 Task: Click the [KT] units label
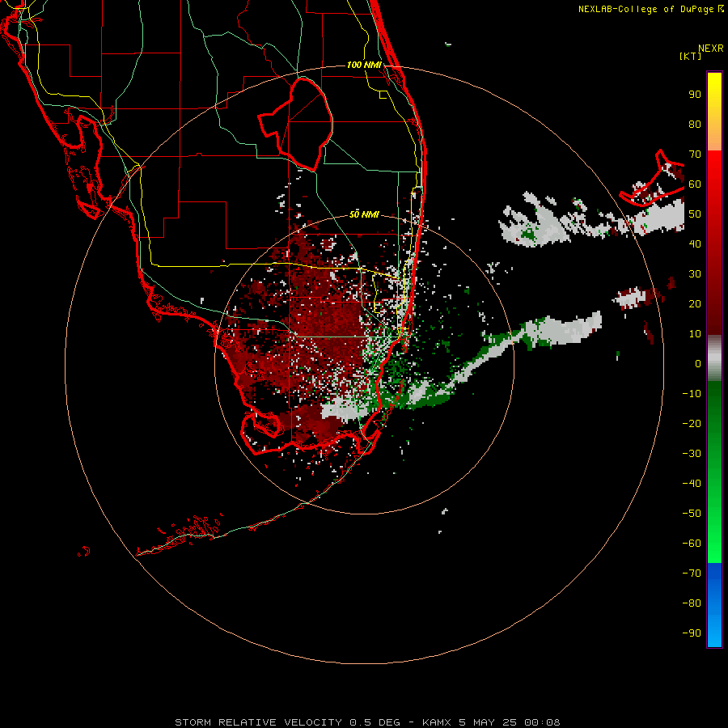coord(691,56)
